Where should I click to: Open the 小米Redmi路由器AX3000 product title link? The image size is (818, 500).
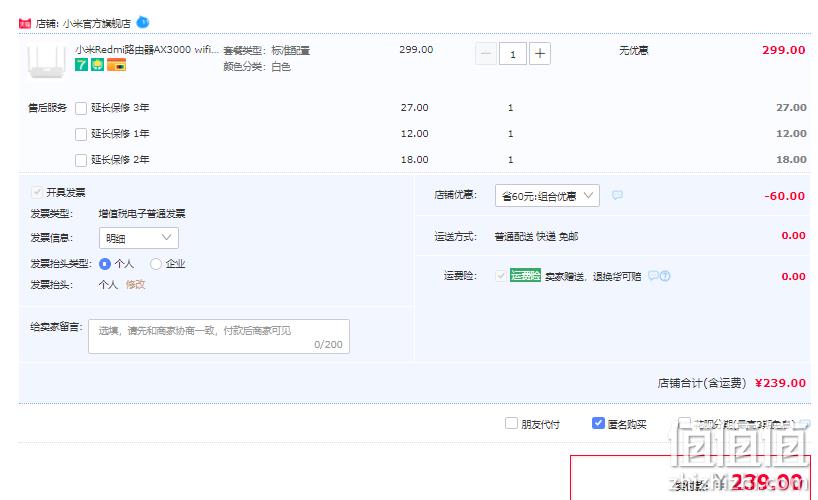147,50
